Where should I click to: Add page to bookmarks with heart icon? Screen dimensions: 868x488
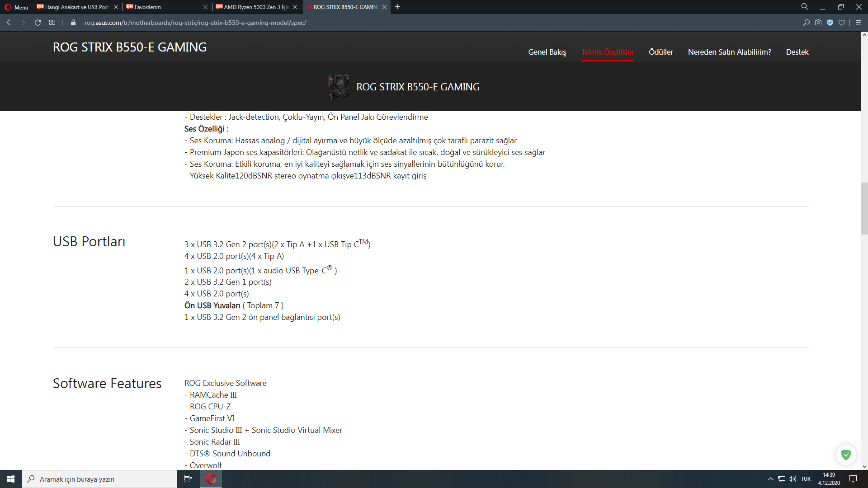pos(841,23)
